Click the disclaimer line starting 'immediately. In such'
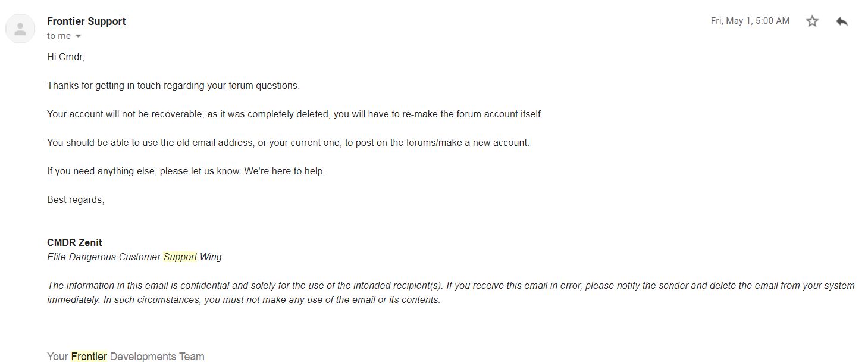This screenshot has width=868, height=362. click(244, 300)
